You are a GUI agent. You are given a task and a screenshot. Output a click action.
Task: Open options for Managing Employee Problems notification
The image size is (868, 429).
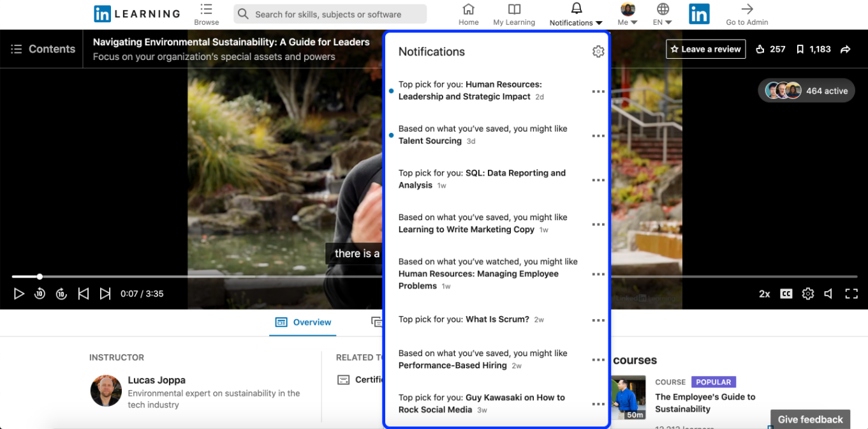coord(598,275)
